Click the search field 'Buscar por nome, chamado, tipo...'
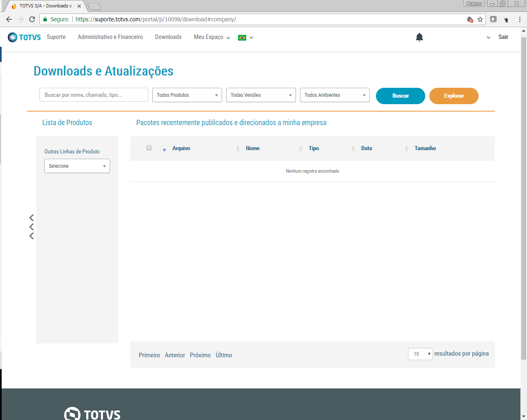The width and height of the screenshot is (527, 420). coord(94,95)
